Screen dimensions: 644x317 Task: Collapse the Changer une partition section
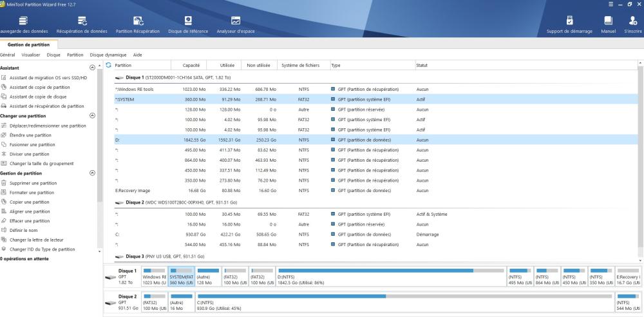[x=91, y=115]
